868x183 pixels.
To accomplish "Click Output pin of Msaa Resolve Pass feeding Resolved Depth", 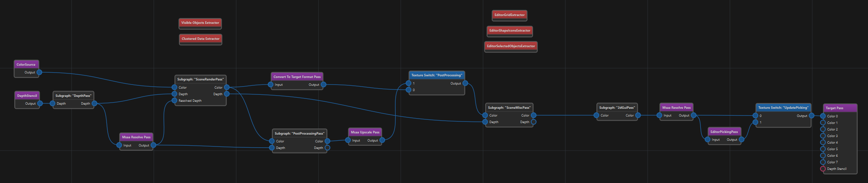I will [x=153, y=145].
